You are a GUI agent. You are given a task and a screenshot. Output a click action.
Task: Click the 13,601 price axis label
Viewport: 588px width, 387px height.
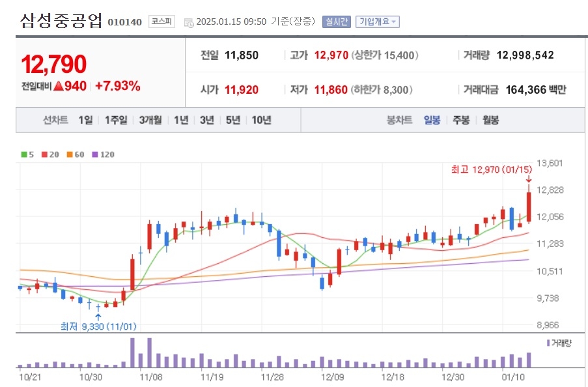click(x=550, y=164)
